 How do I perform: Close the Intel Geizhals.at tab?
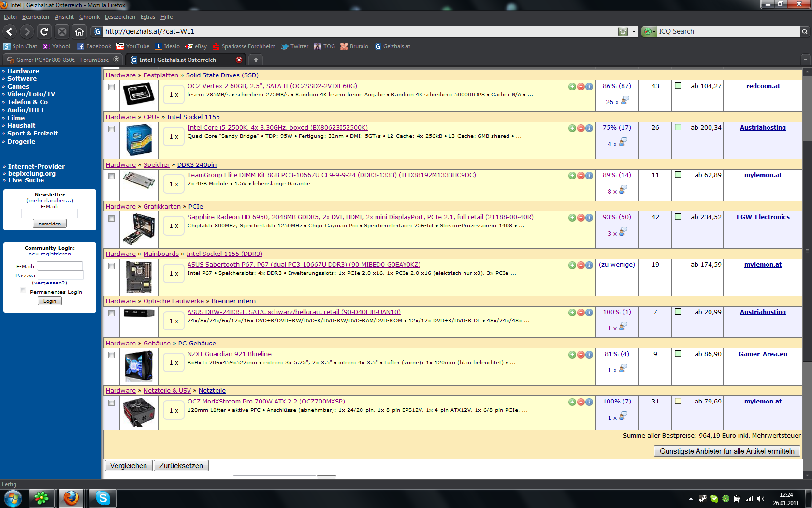tap(239, 60)
